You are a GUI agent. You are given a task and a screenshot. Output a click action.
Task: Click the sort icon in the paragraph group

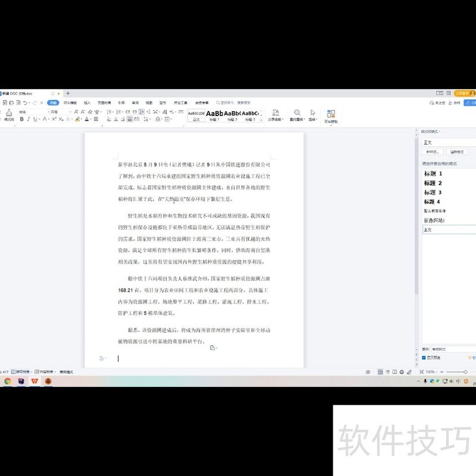click(x=165, y=112)
